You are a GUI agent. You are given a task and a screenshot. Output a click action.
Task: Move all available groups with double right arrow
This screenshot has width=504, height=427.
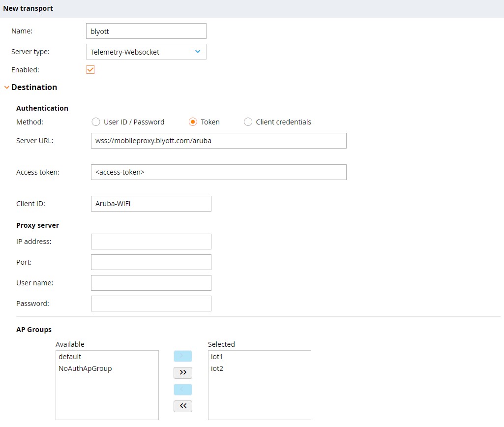(x=182, y=372)
